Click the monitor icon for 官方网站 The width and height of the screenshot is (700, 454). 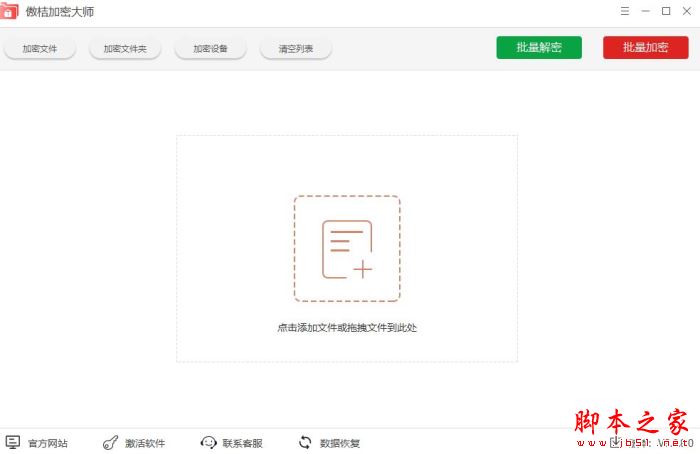pos(13,442)
